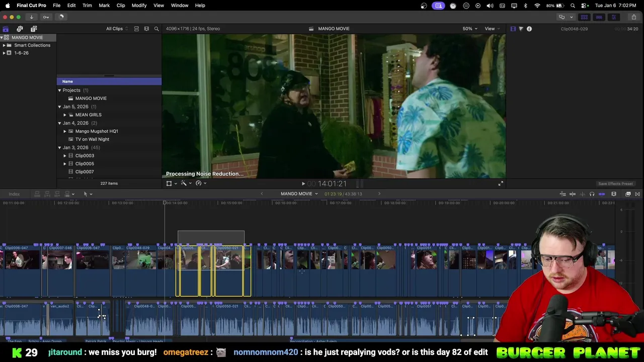Viewport: 644px width, 362px height.
Task: Open the Photos and Audio sidebar
Action: (20, 29)
